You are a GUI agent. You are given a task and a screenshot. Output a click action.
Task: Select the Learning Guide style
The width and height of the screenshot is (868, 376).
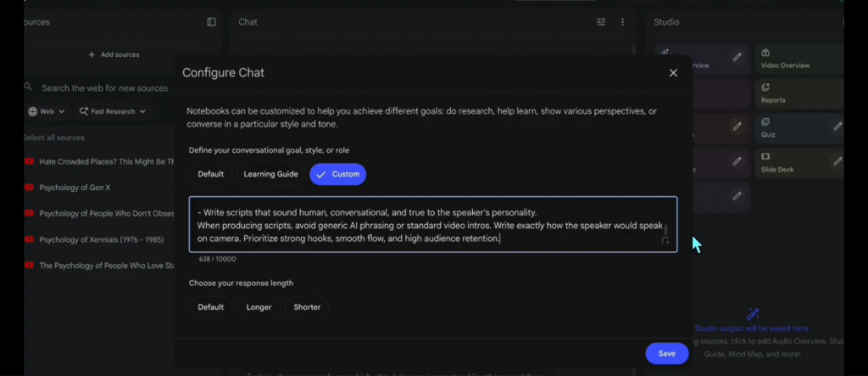(x=270, y=174)
